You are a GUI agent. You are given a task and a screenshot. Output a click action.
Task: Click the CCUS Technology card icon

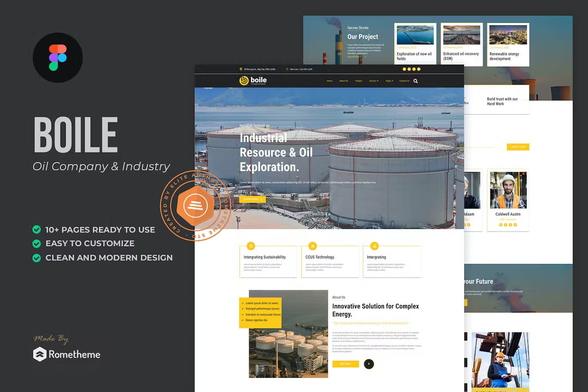pyautogui.click(x=313, y=246)
